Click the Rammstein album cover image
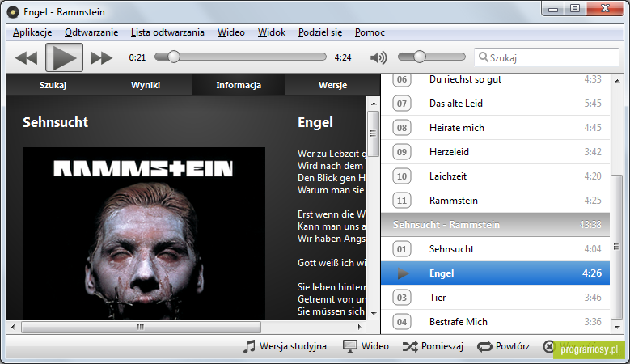The height and width of the screenshot is (364, 630). click(144, 234)
